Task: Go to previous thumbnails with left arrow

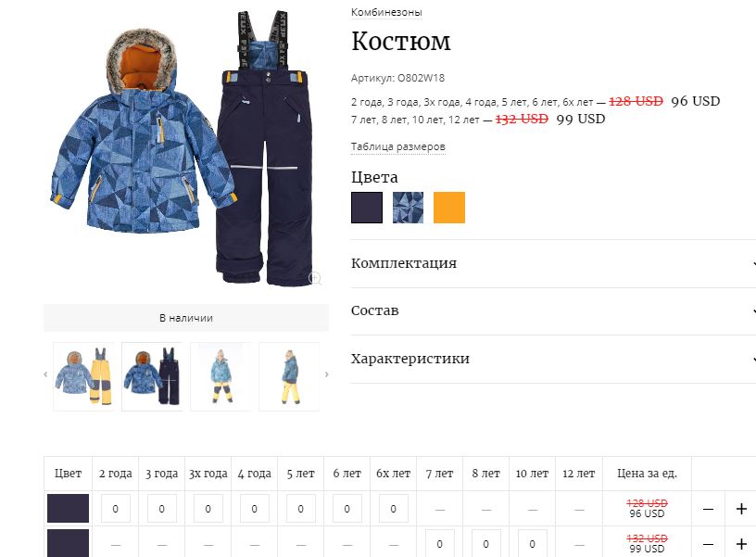Action: pyautogui.click(x=45, y=374)
